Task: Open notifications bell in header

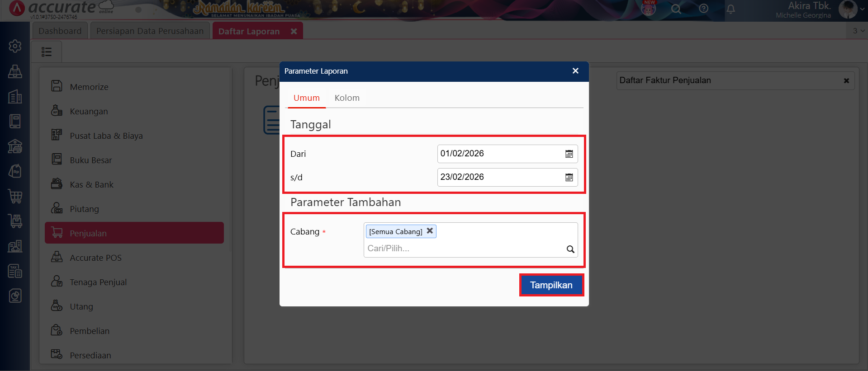Action: coord(730,9)
